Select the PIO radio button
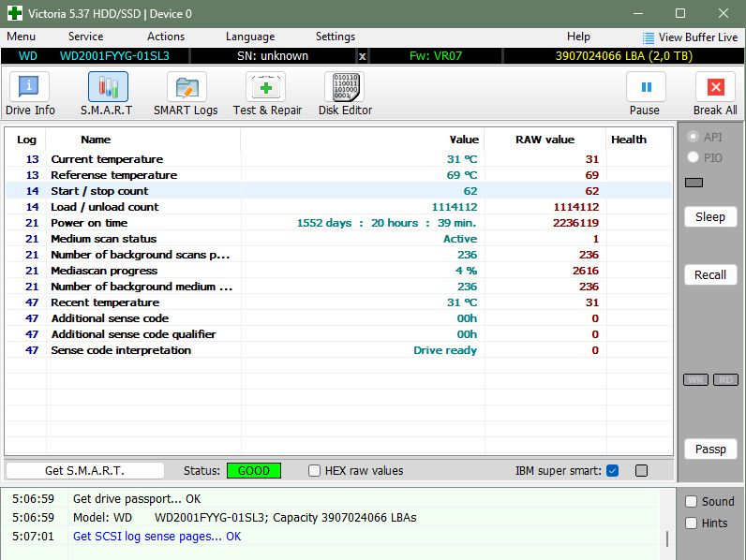The image size is (746, 560). point(693,157)
